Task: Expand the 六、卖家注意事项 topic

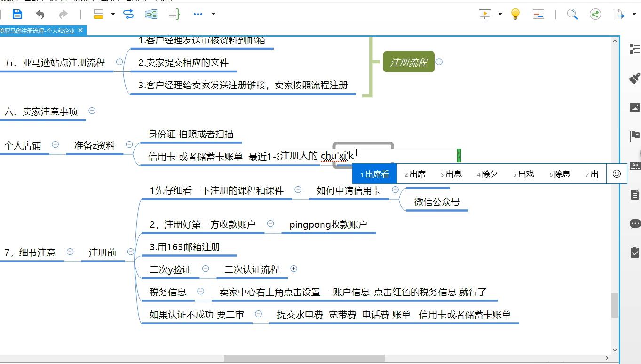Action: (x=92, y=111)
